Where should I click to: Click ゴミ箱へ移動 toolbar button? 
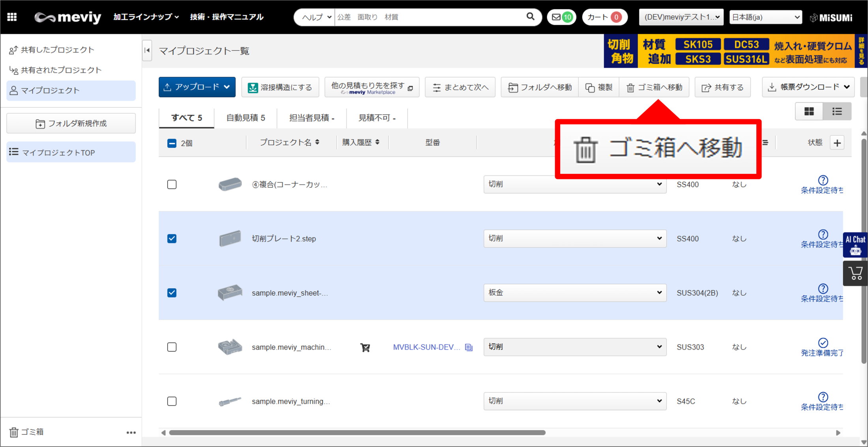pos(654,88)
